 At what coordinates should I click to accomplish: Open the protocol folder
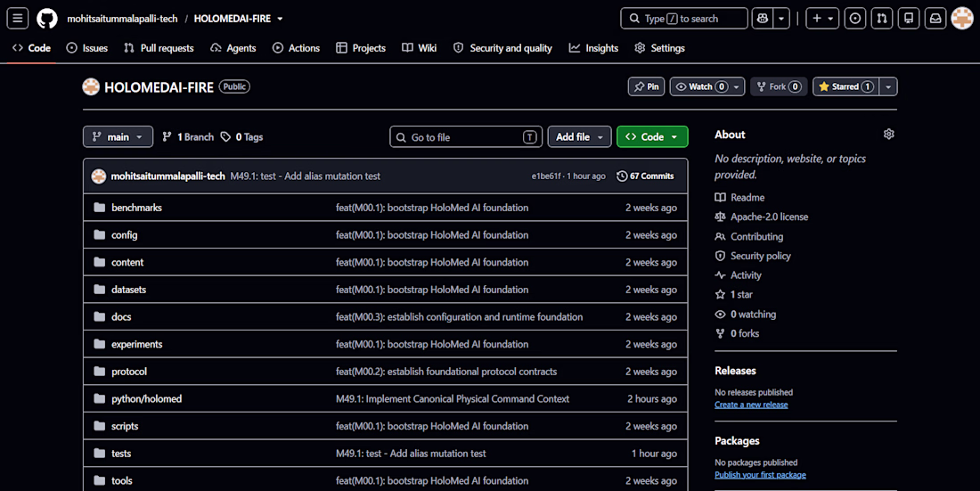point(129,371)
